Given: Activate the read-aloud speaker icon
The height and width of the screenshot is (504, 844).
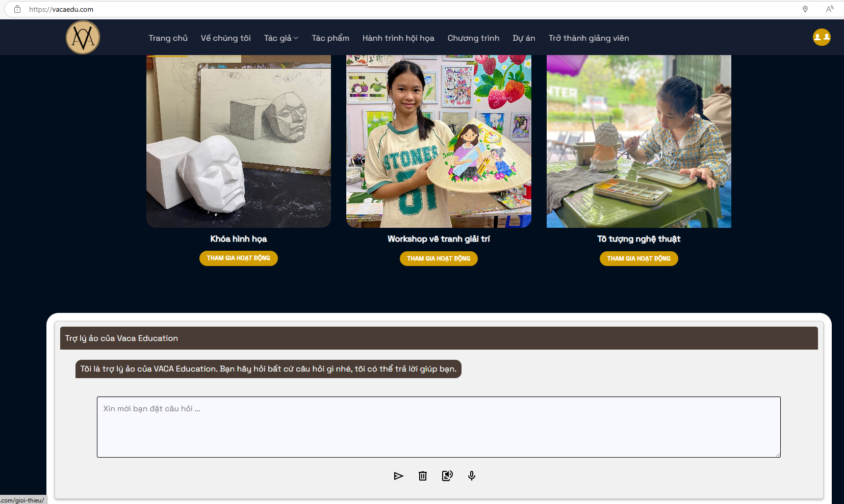Looking at the screenshot, I should pos(447,476).
